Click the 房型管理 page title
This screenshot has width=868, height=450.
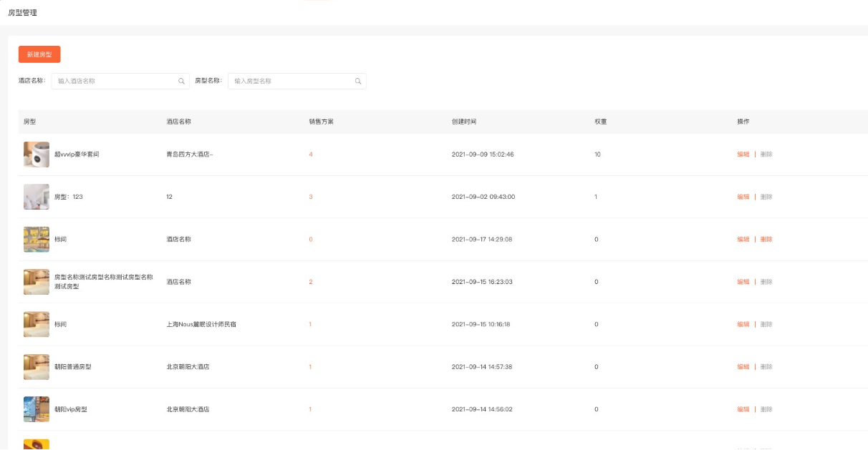point(22,13)
